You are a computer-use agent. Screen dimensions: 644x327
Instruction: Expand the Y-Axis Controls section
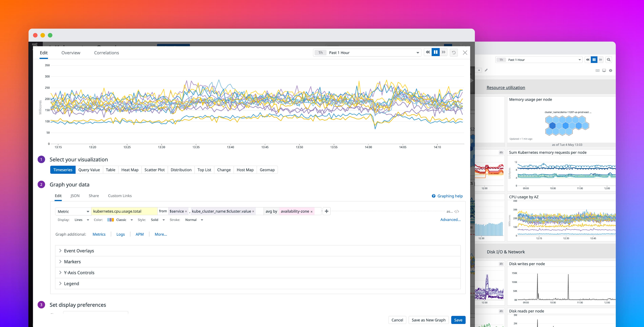[x=79, y=272]
